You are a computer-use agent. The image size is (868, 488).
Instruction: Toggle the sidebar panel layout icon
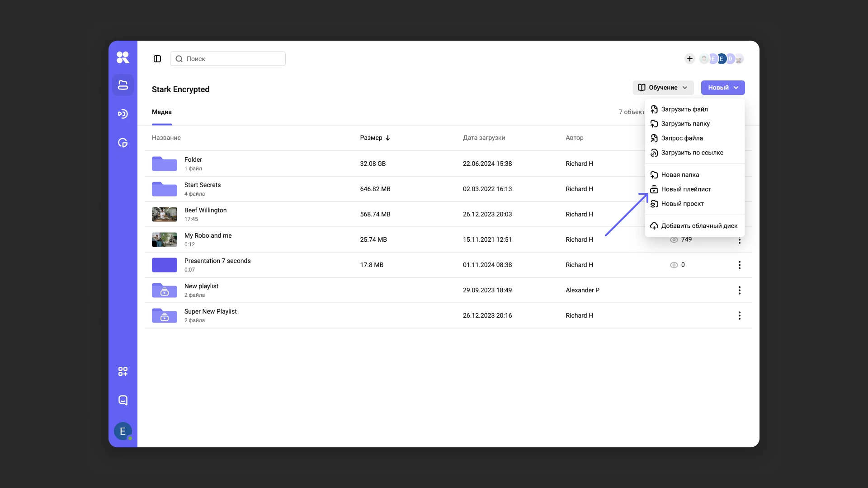point(157,59)
